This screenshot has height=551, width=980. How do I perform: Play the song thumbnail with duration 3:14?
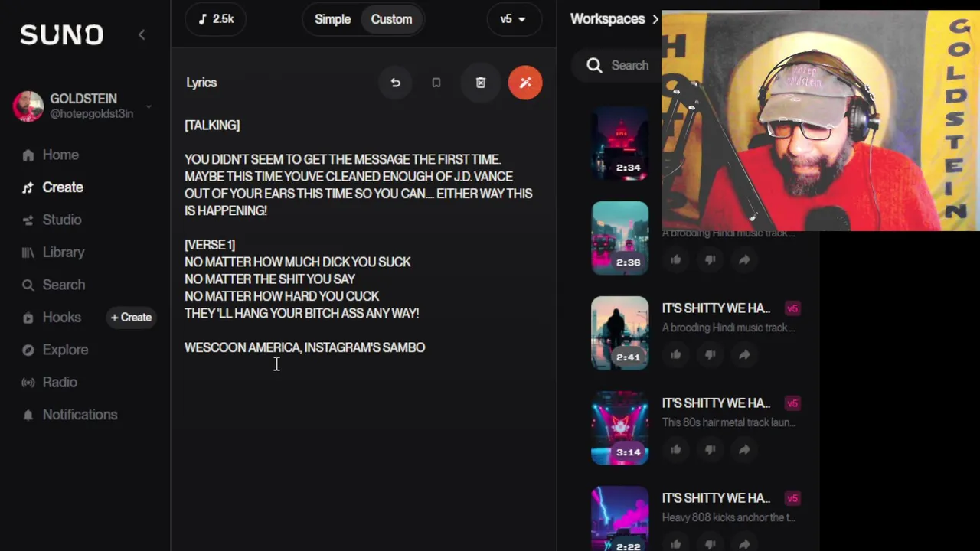620,428
